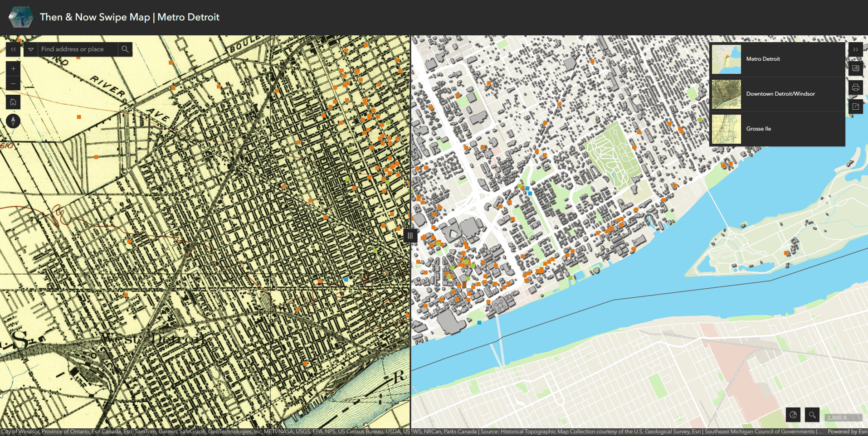Screen dimensions: 868x436
Task: Reset map orientation with the compass icon
Action: pos(13,121)
